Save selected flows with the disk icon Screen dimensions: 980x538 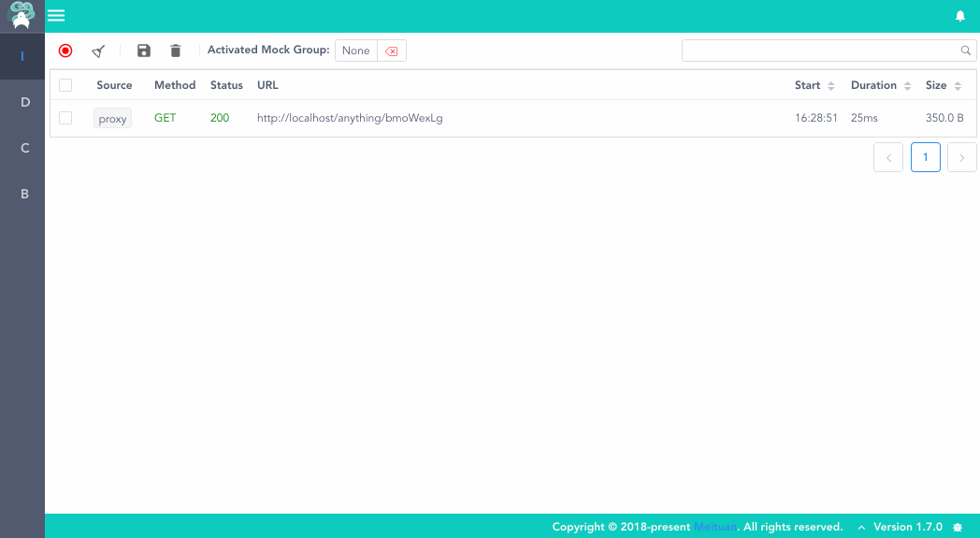pos(144,51)
